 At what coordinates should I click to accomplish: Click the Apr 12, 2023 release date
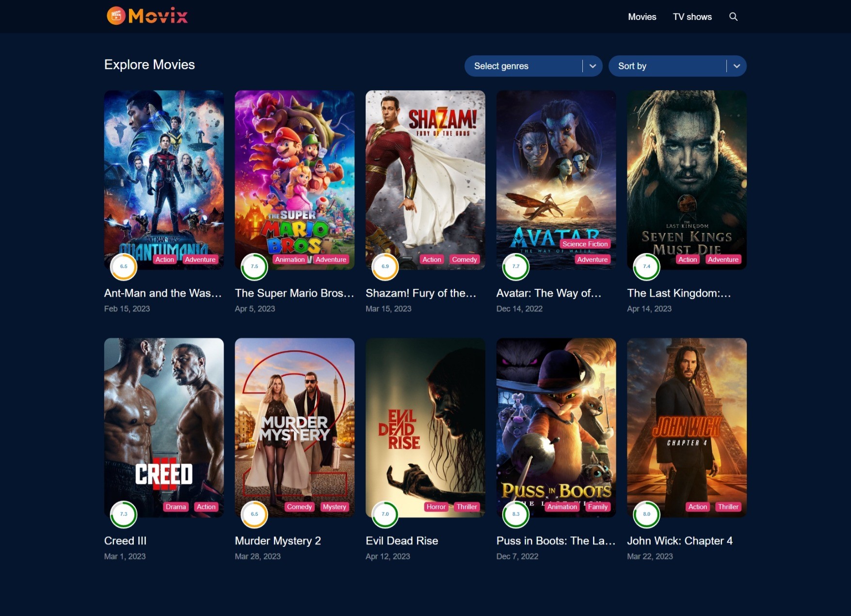pos(388,556)
